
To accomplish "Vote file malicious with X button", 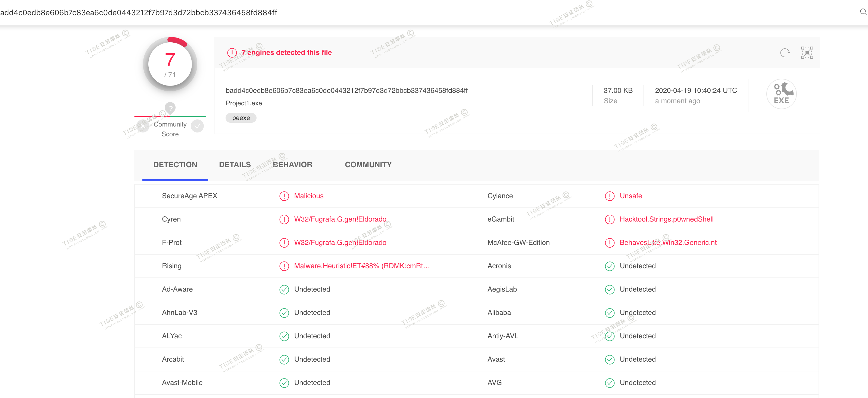I will tap(143, 126).
